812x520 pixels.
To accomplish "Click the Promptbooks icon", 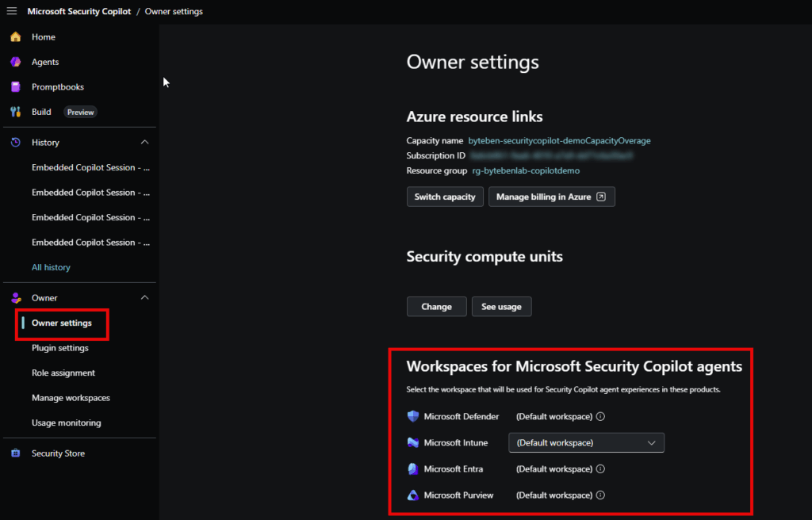I will click(x=15, y=87).
